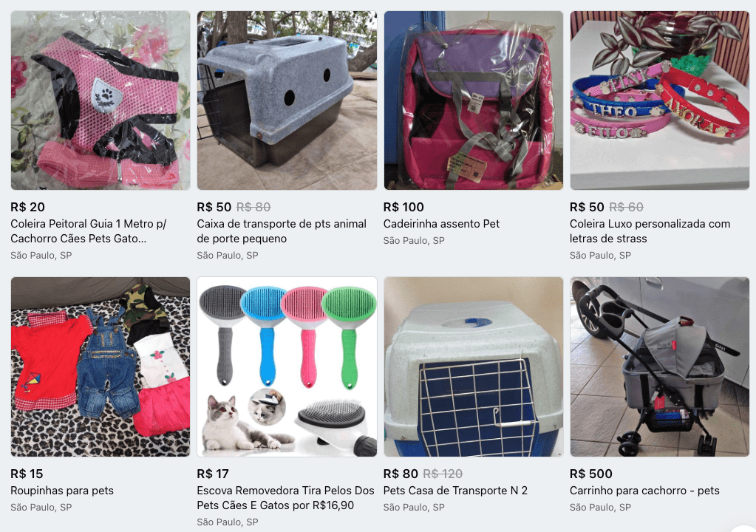Screen dimensions: 756x532
Task: Open the colorful pet brushes photo
Action: [287, 366]
